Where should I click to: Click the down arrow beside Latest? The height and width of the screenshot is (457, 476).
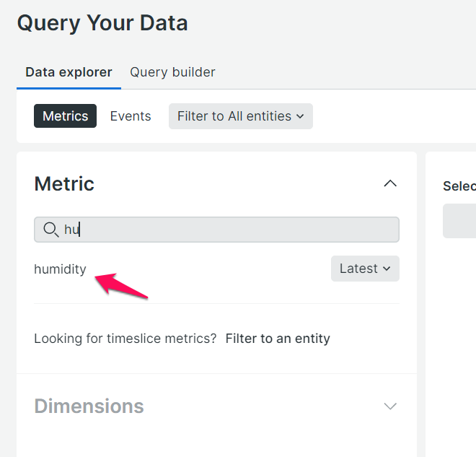tap(387, 269)
